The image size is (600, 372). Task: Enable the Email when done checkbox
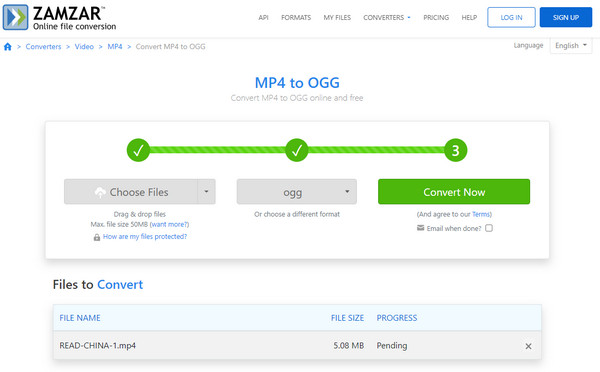click(489, 228)
